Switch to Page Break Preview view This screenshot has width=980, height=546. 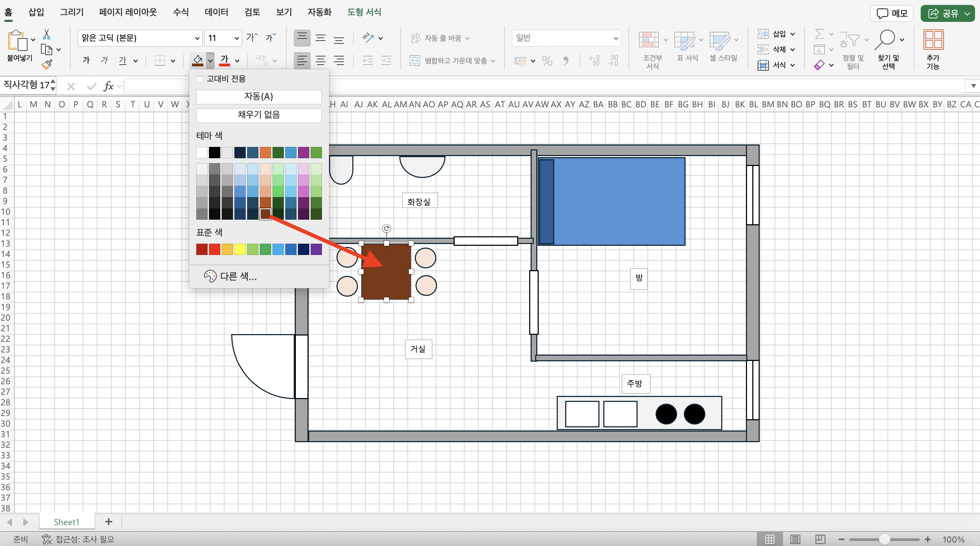820,539
